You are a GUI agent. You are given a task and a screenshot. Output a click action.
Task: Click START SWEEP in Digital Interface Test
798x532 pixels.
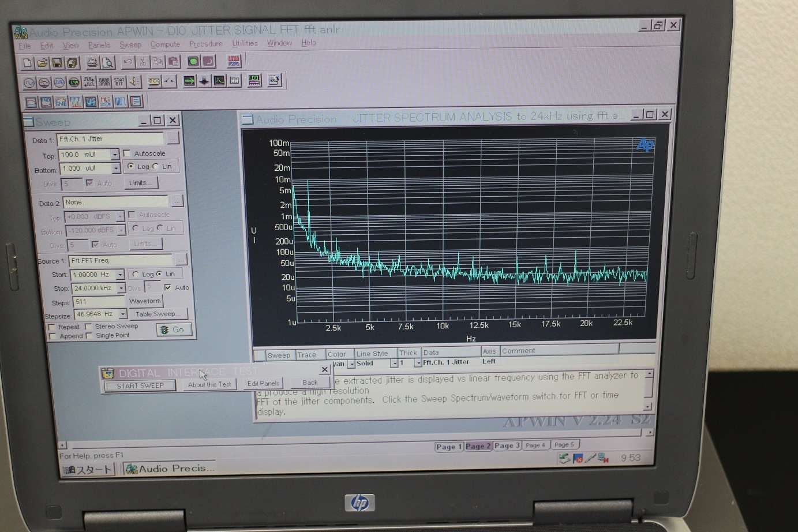[140, 386]
